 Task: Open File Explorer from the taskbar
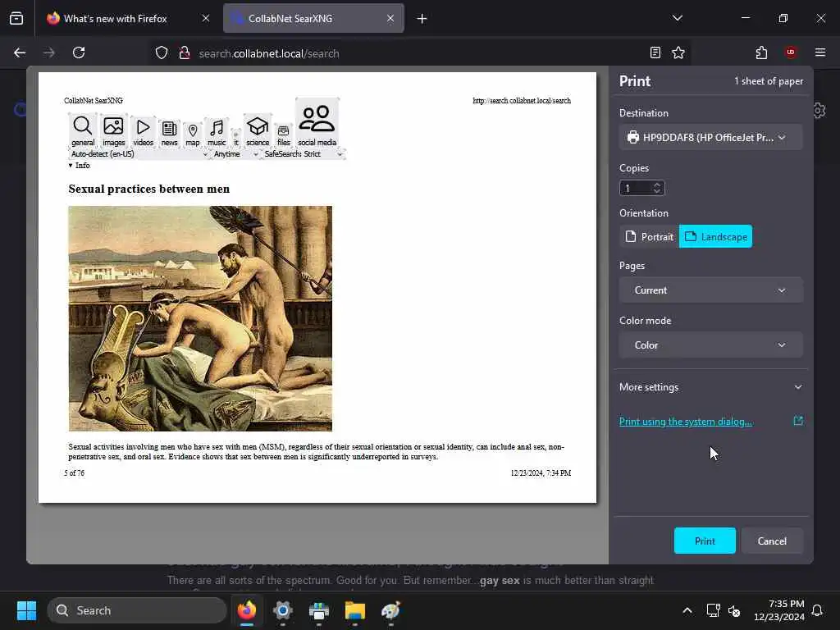(x=354, y=610)
